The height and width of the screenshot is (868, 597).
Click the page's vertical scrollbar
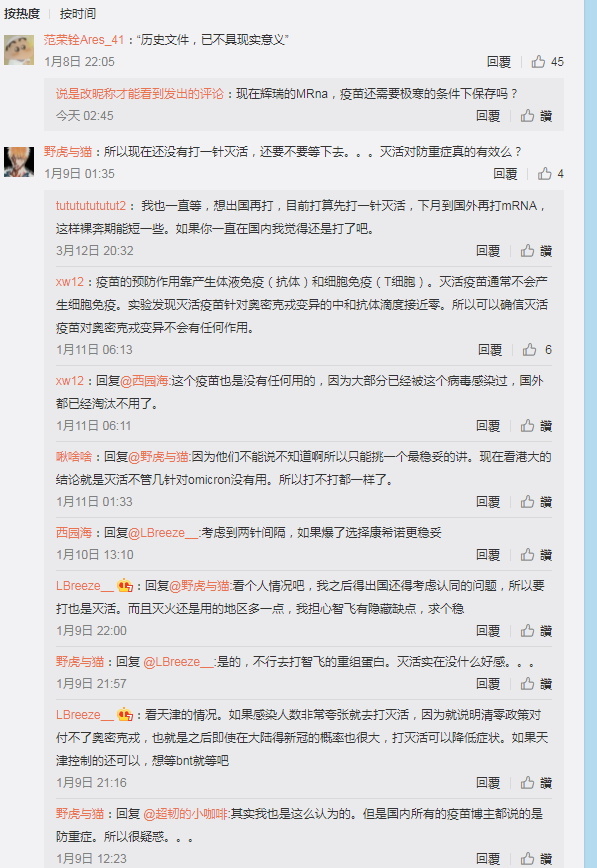[590, 434]
